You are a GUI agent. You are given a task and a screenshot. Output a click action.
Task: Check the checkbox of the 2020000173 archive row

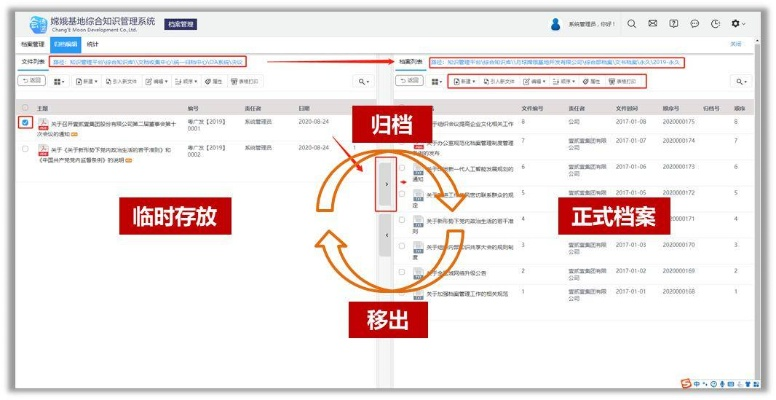coord(402,168)
